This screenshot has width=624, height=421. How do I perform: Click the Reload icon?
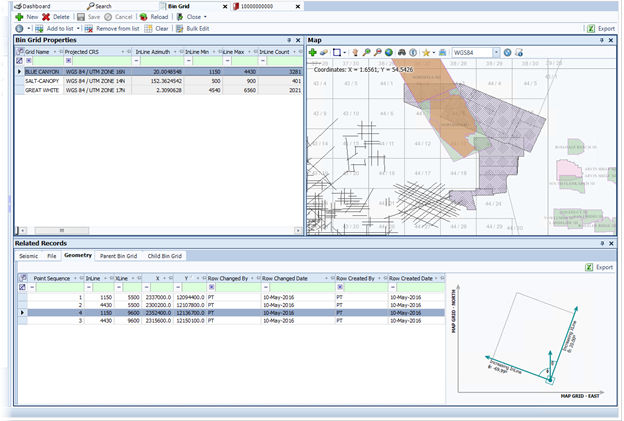143,17
